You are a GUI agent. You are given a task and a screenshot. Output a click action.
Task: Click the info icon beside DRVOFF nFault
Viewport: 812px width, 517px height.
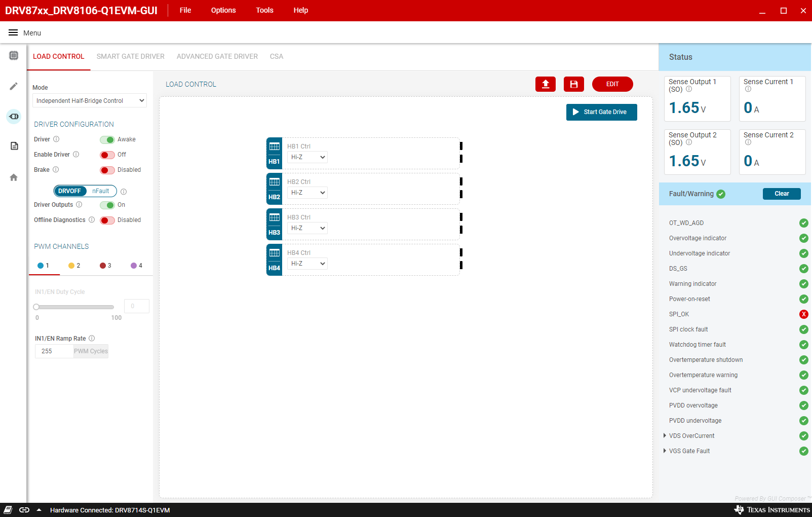pos(124,192)
